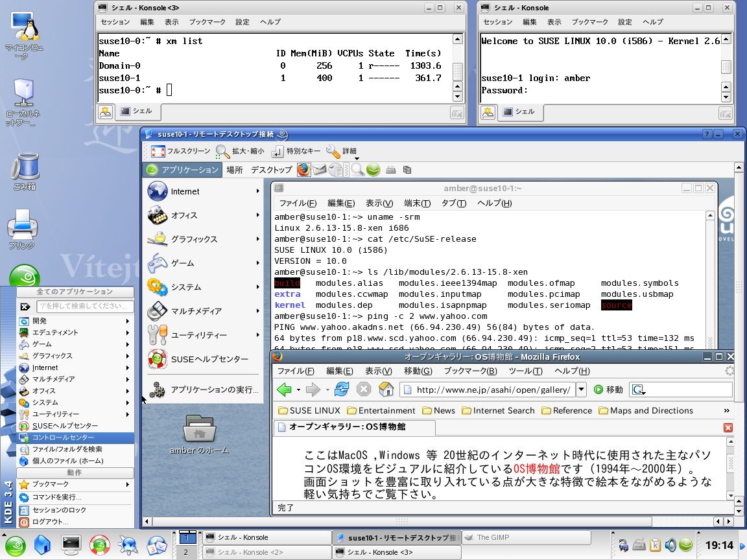Expand グラフィックス submenu in remote applications menu
Screen dimensions: 747x560
204,239
